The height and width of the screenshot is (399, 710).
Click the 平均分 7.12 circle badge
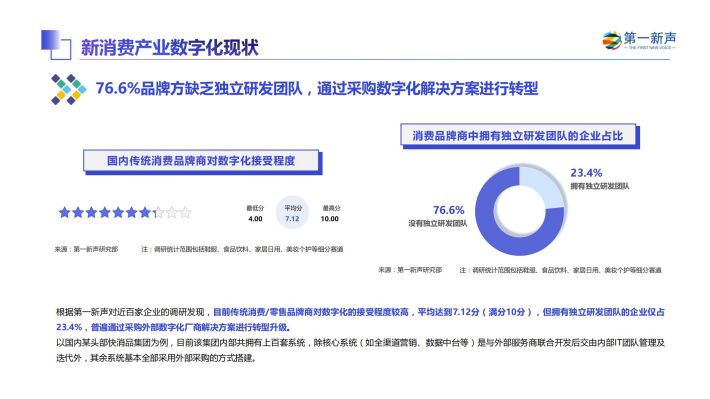click(x=293, y=213)
